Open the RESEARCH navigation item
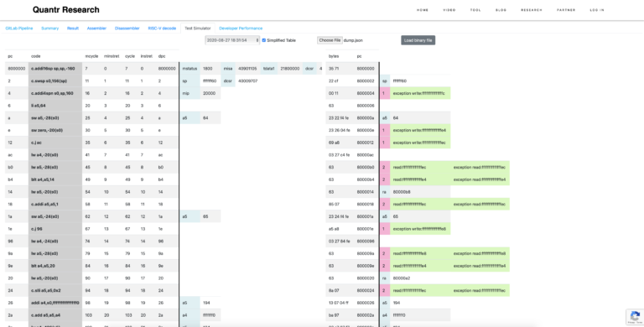The width and height of the screenshot is (644, 327). click(x=532, y=10)
